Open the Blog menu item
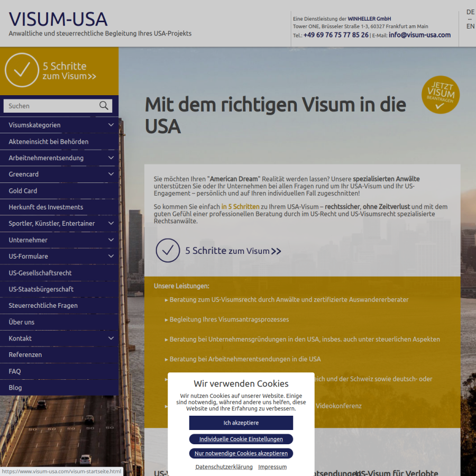The height and width of the screenshot is (476, 476). 59,388
